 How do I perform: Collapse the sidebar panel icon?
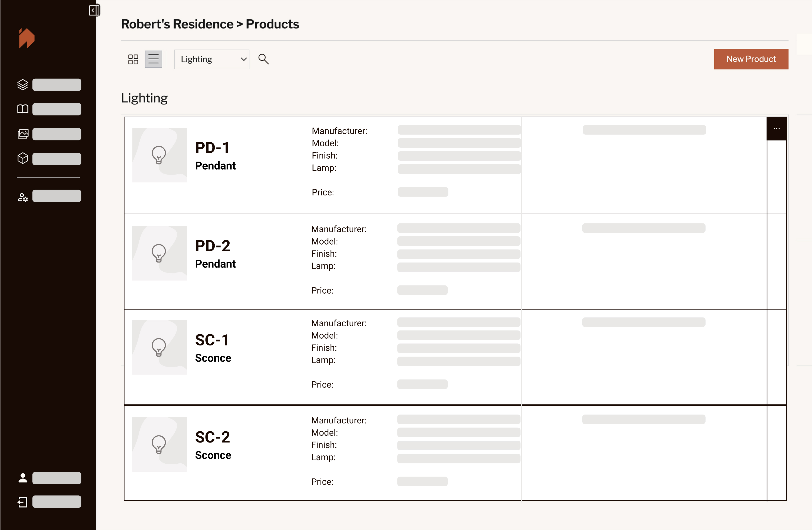click(94, 10)
